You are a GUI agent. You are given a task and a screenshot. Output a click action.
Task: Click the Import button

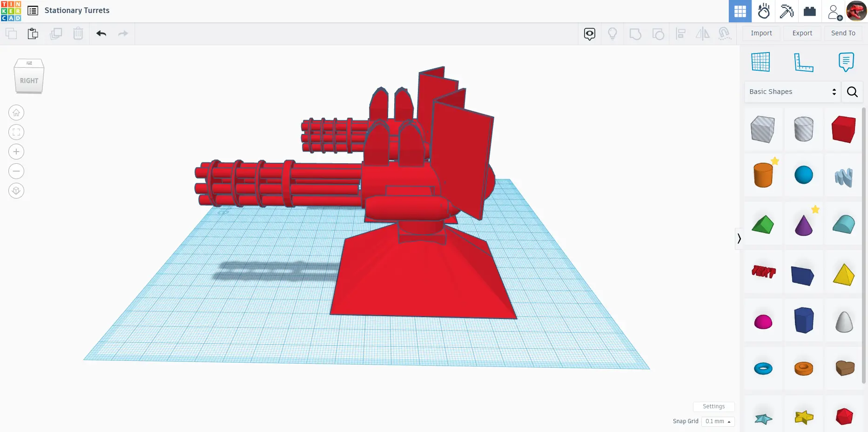761,33
